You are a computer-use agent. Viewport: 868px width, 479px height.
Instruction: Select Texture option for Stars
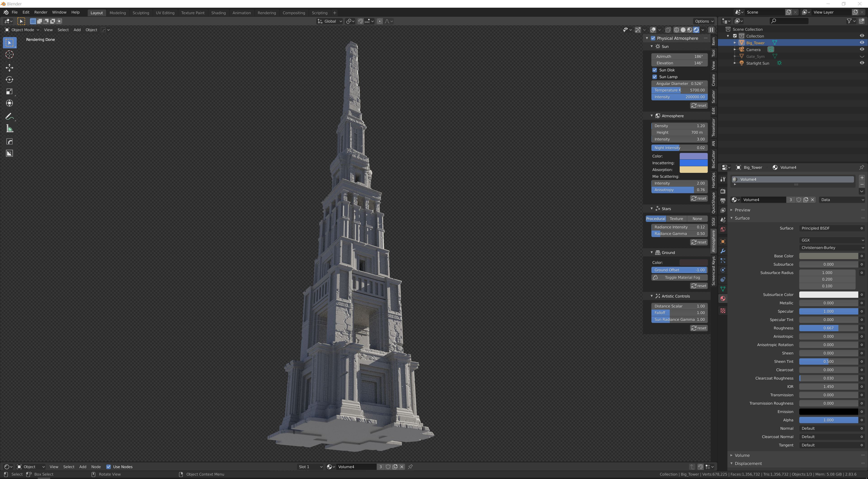pyautogui.click(x=676, y=219)
